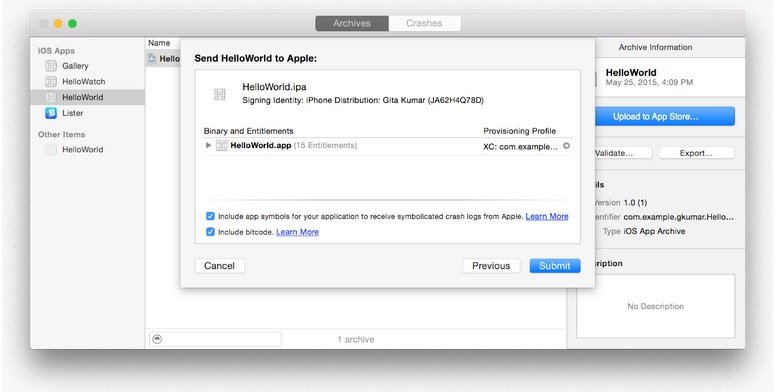This screenshot has height=392, width=778.
Task: Click the Validate button
Action: point(623,153)
